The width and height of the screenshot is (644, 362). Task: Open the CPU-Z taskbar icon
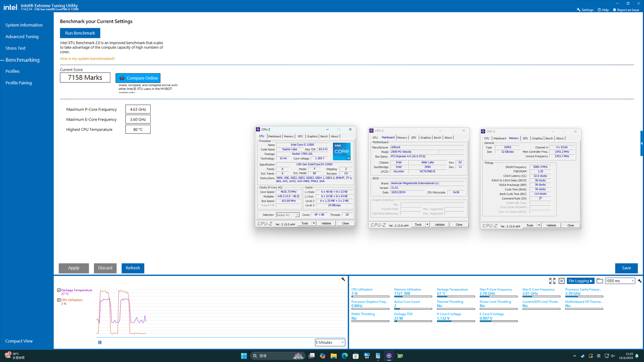(x=389, y=356)
